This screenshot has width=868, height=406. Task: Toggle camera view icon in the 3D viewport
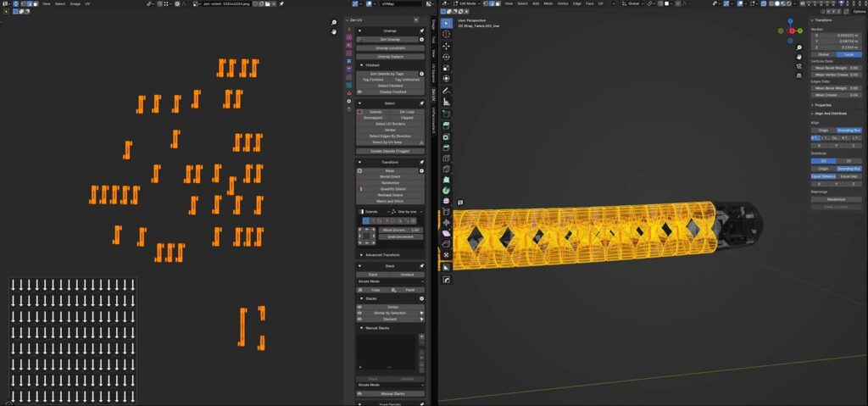[x=799, y=66]
